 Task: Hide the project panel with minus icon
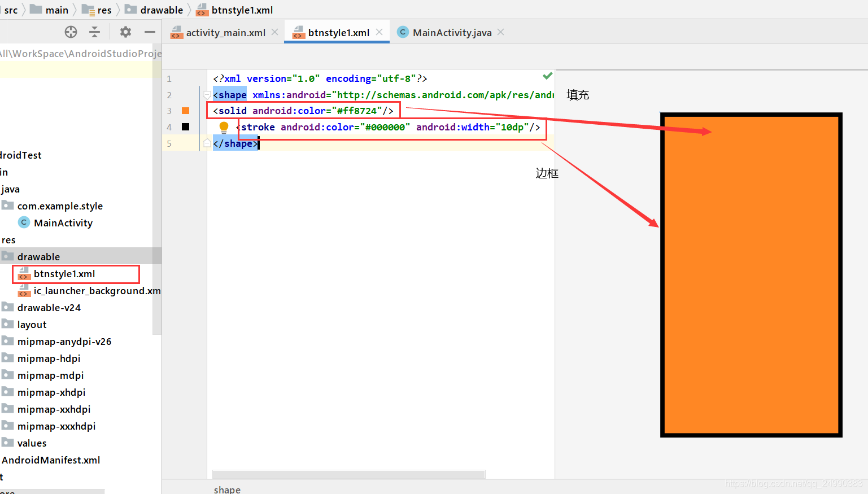click(x=150, y=32)
